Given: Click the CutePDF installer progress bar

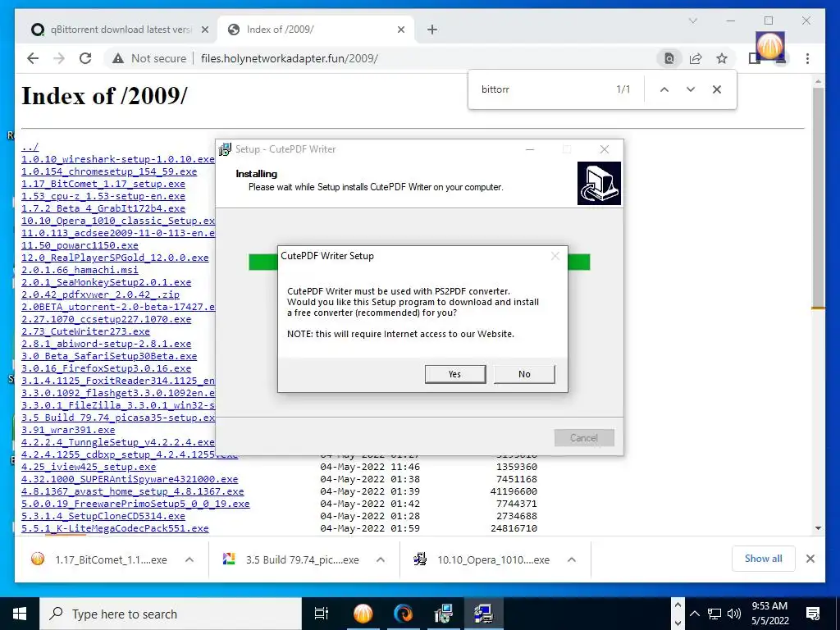Looking at the screenshot, I should pyautogui.click(x=419, y=262).
